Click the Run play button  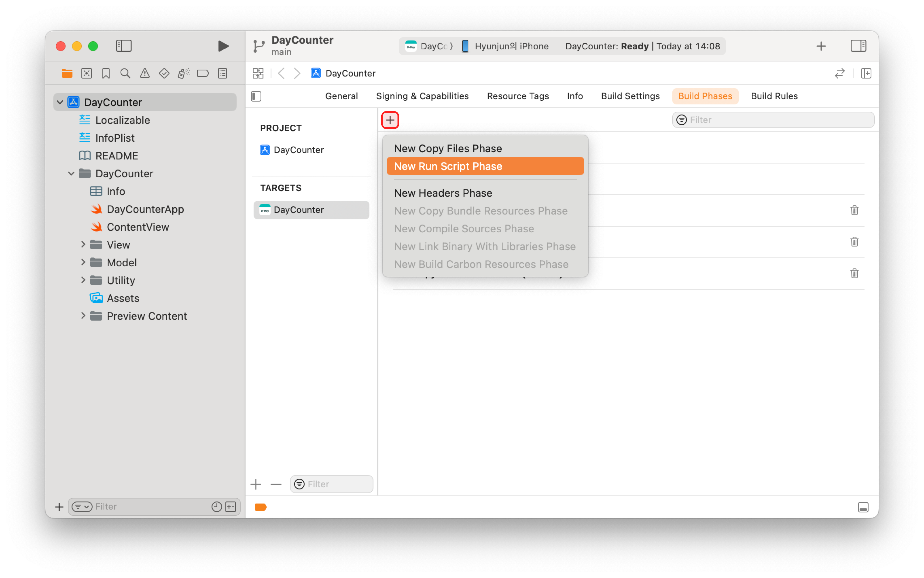click(223, 46)
